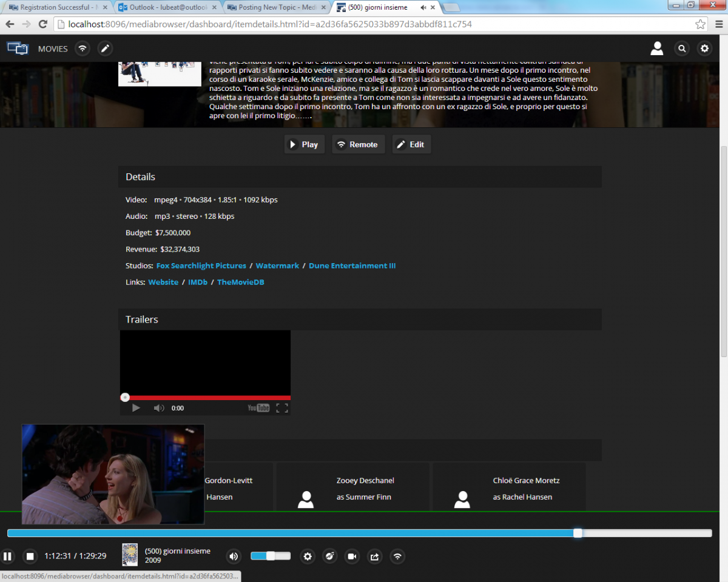Switch to the Outlook browser tab
The height and width of the screenshot is (582, 728).
[x=168, y=7]
